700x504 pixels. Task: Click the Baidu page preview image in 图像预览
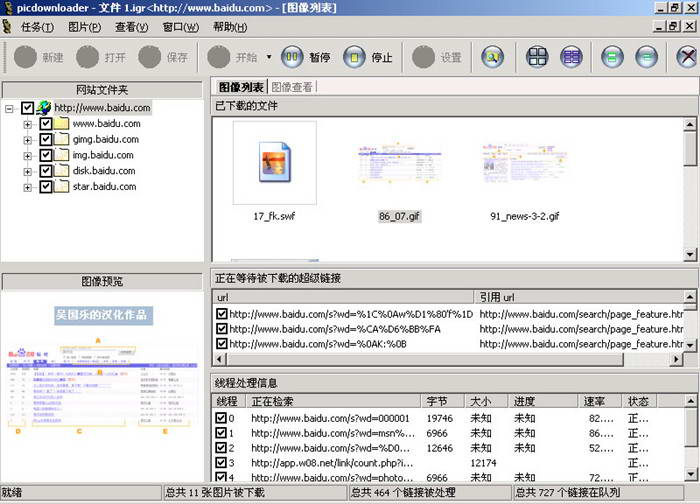pyautogui.click(x=102, y=387)
